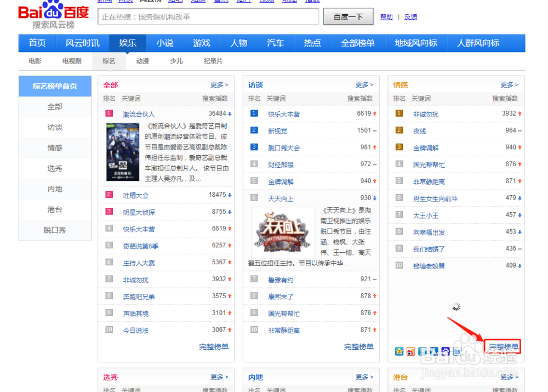This screenshot has width=548, height=392.
Task: Select 全部 in the left sidebar
Action: click(x=55, y=107)
